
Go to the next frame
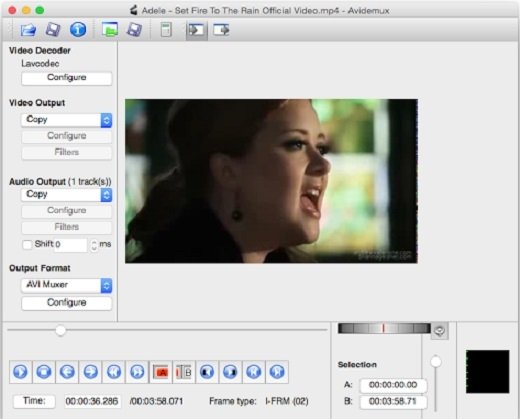90,372
